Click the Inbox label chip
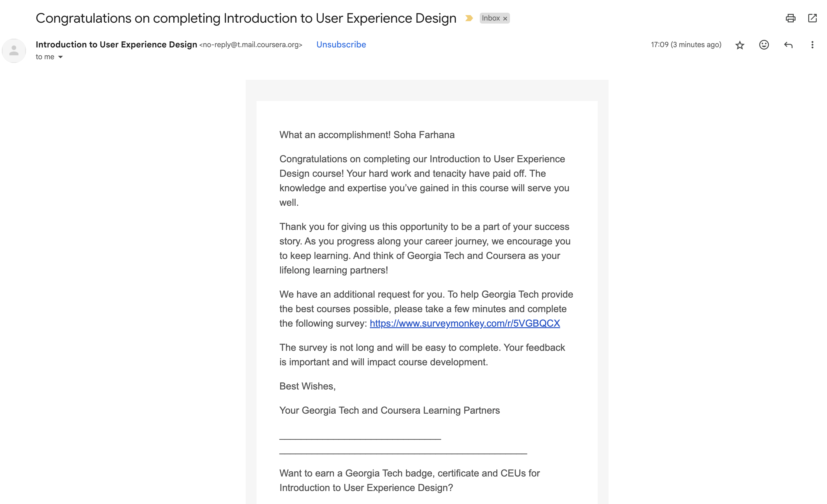 coord(491,18)
